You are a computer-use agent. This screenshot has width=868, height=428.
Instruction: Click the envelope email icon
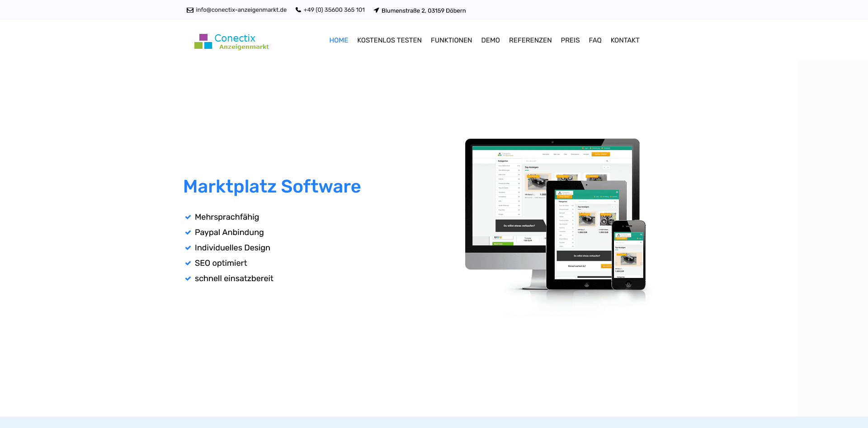pos(190,10)
